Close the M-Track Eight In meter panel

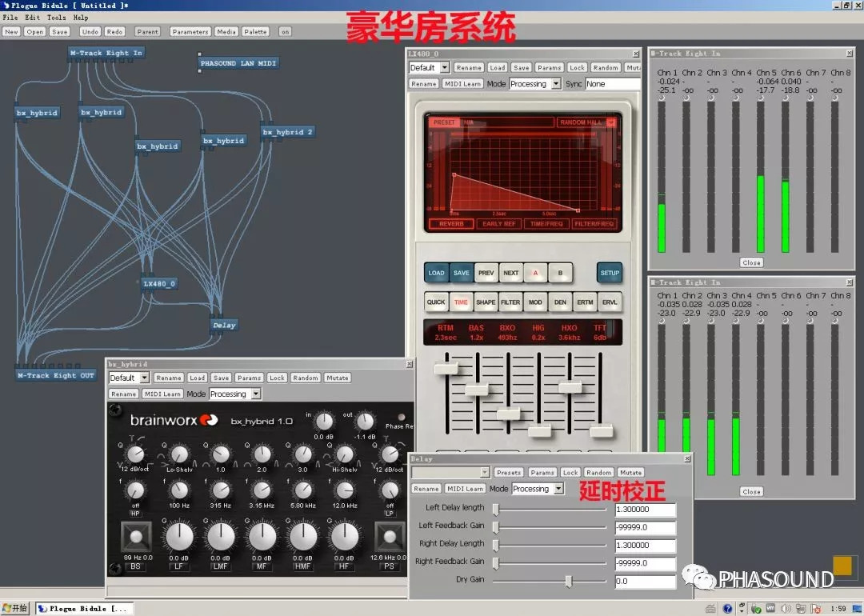click(750, 262)
